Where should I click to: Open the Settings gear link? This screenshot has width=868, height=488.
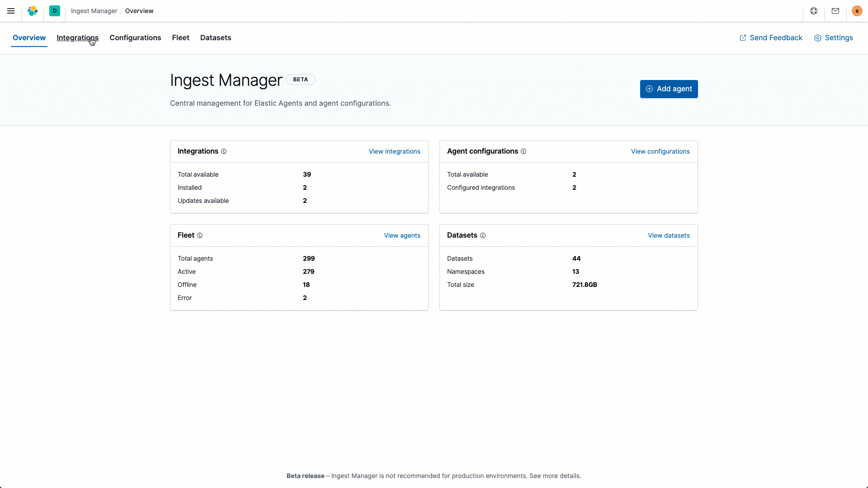click(833, 38)
